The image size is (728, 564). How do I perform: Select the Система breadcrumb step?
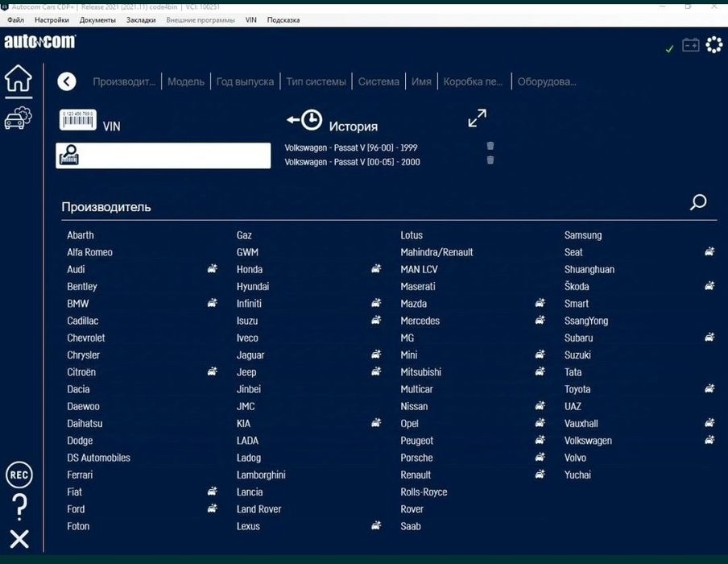(378, 81)
